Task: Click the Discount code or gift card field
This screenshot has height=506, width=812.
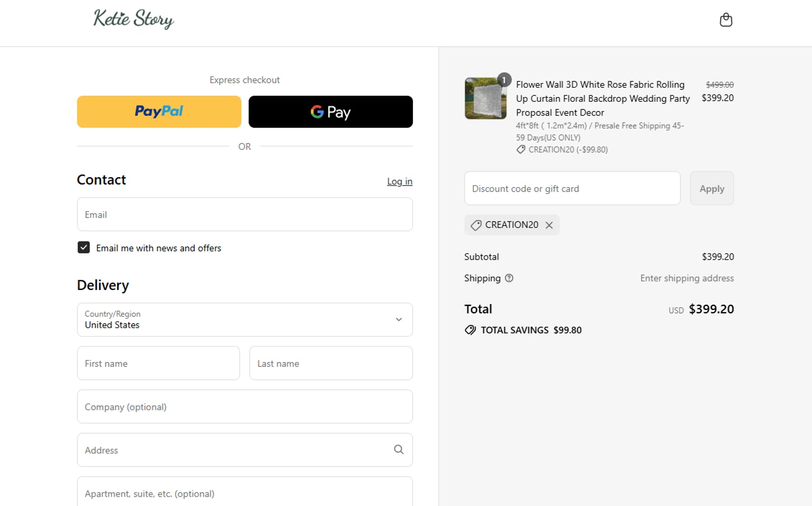Action: coord(572,188)
